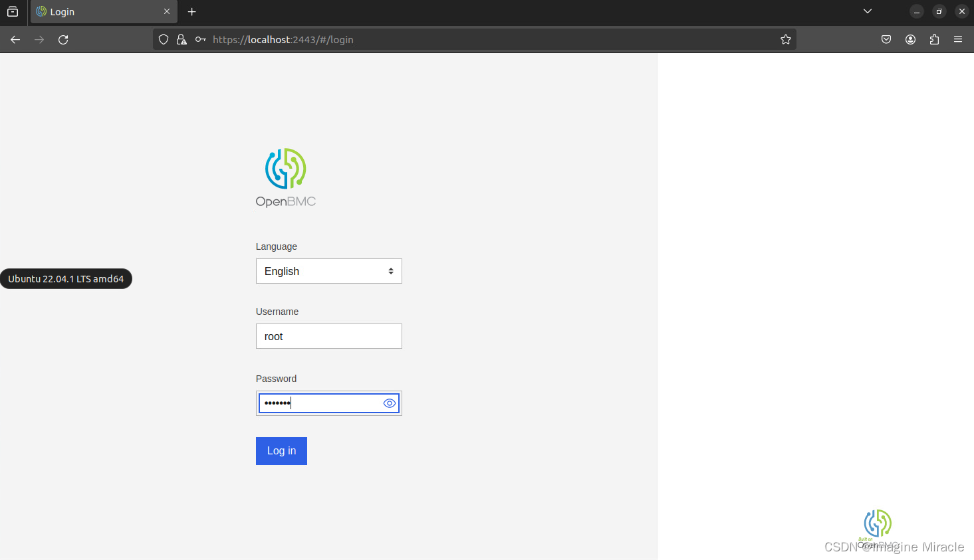Open Firefox application menu
This screenshot has width=974, height=560.
(958, 40)
